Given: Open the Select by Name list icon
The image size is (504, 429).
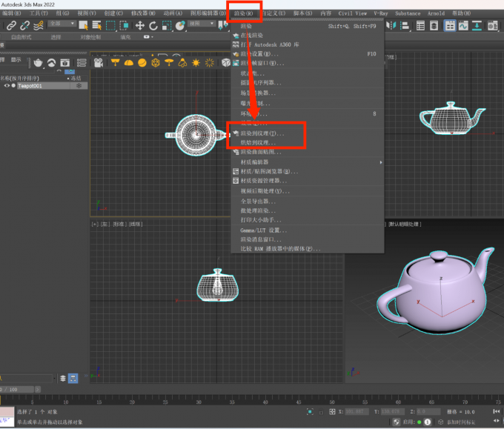Looking at the screenshot, I should point(97,25).
